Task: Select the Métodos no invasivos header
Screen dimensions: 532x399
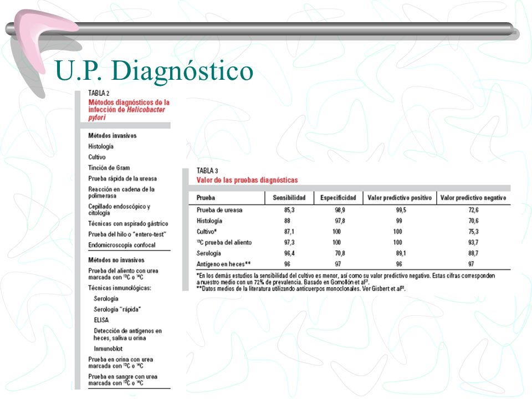Action: click(x=116, y=260)
